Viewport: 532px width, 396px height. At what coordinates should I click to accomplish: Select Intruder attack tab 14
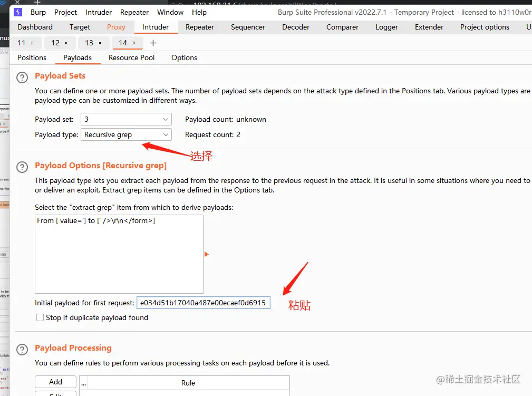(123, 43)
